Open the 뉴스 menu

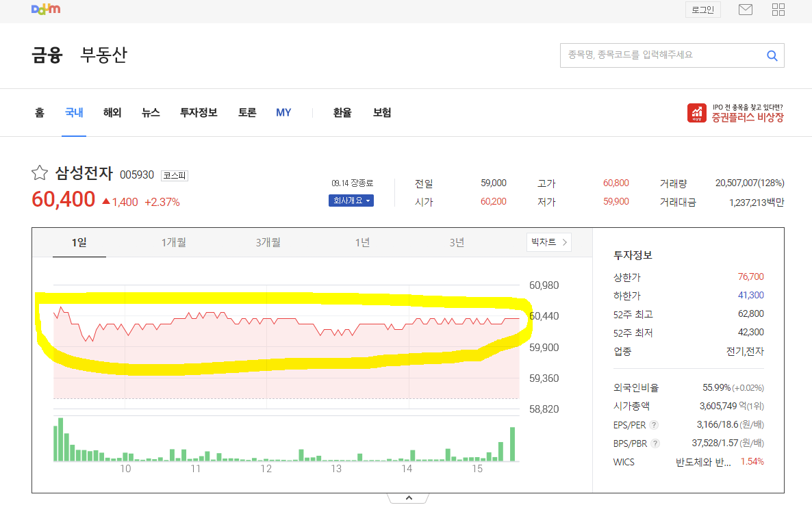151,112
